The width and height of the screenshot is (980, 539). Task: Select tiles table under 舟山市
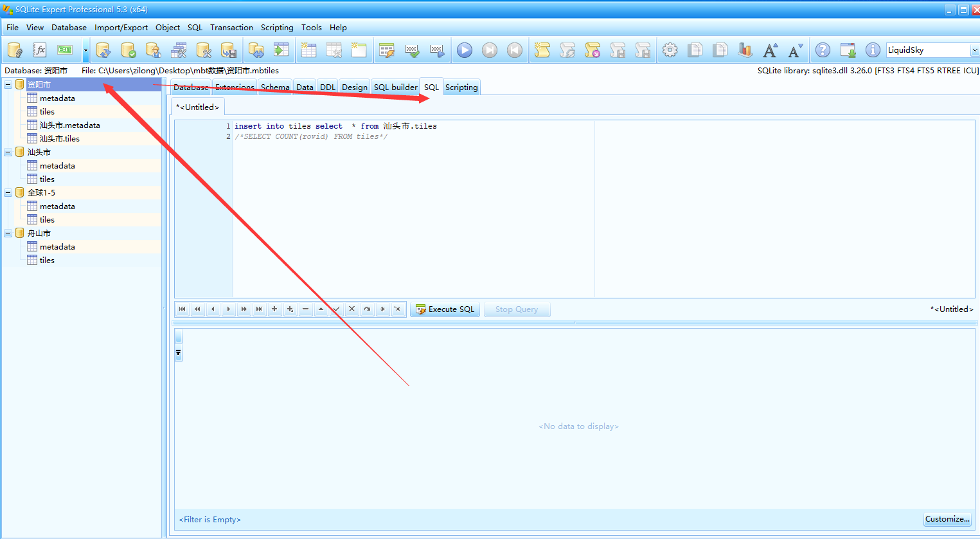coord(47,260)
